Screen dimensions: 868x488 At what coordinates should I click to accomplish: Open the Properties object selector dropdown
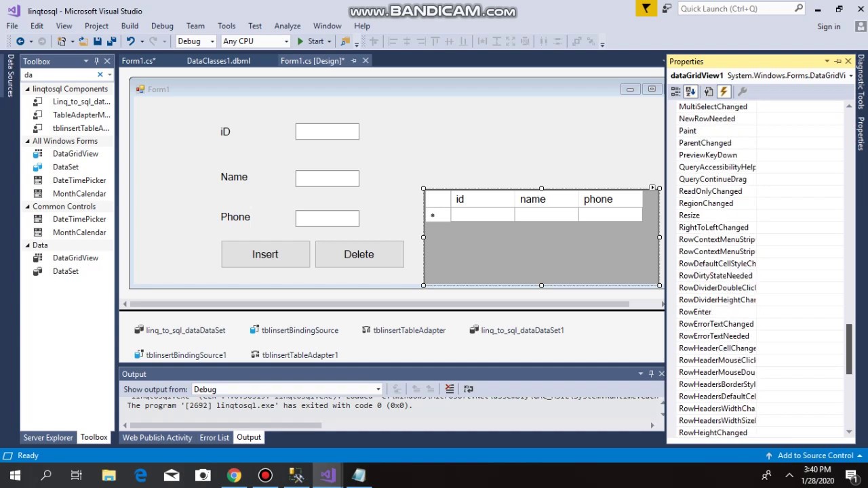pos(850,76)
